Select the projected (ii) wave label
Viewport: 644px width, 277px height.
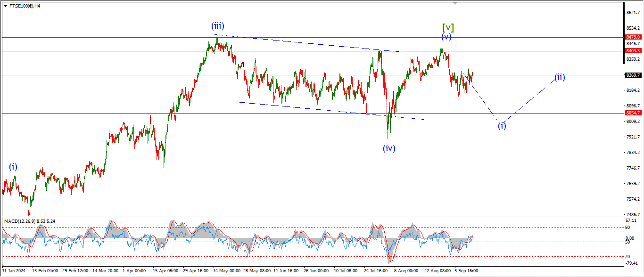[x=560, y=77]
